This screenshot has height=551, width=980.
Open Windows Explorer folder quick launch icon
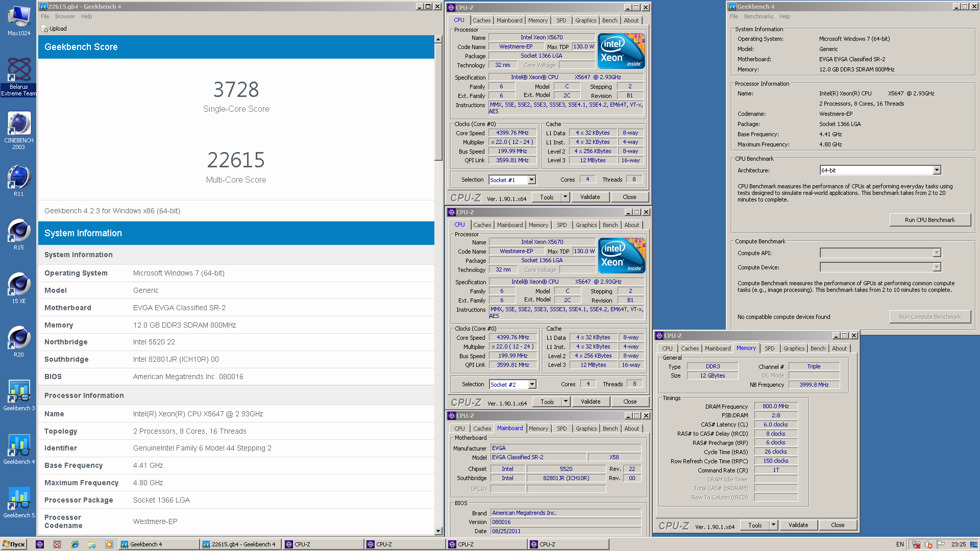pyautogui.click(x=92, y=544)
